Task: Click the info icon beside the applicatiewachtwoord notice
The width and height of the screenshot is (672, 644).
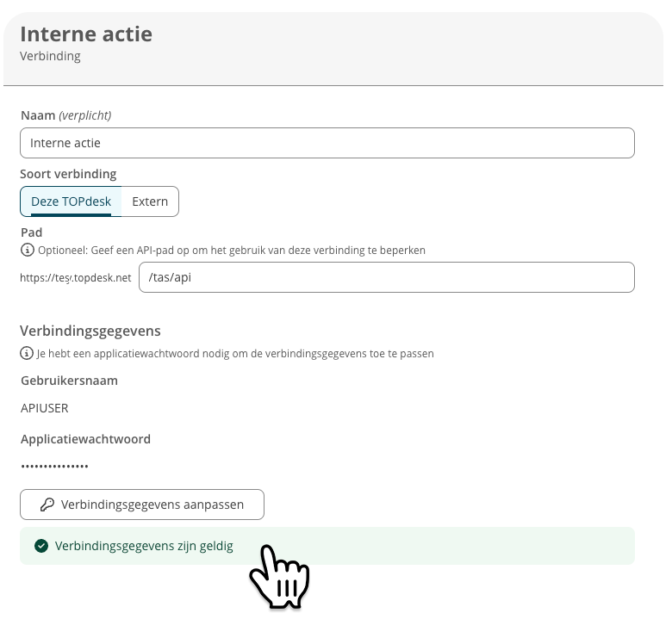Action: click(27, 353)
